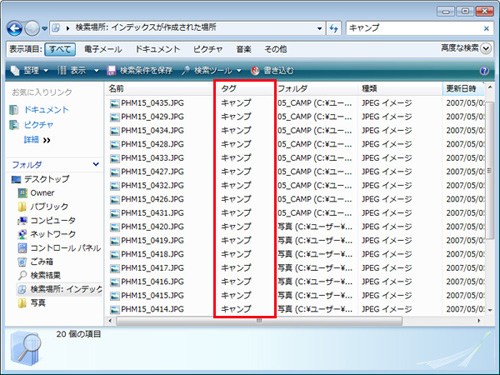Click the horizontal scrollbar right arrow
Viewport: 500px width, 375px height.
coord(479,321)
